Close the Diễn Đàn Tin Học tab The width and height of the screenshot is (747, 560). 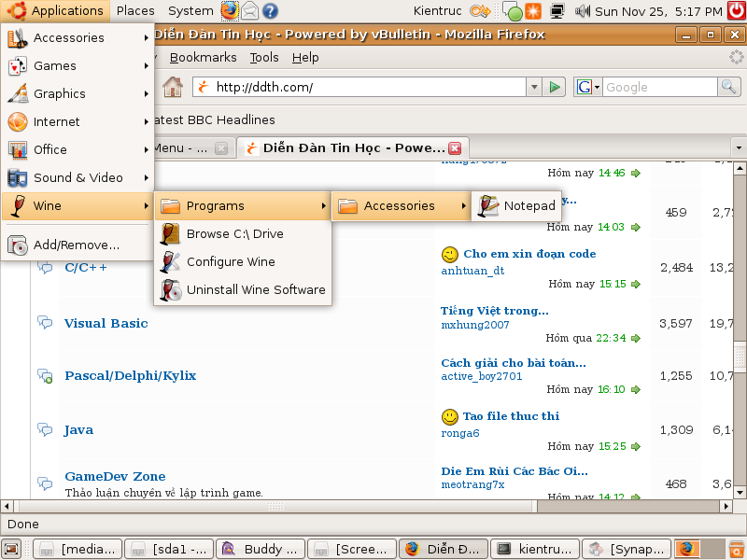(455, 148)
